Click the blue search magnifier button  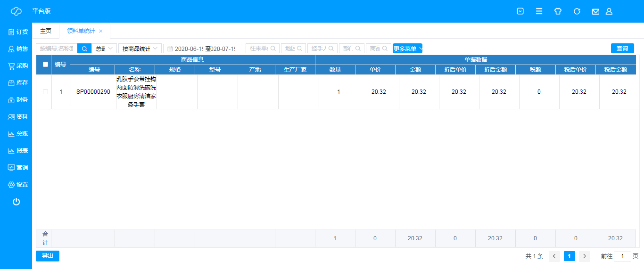(84, 49)
